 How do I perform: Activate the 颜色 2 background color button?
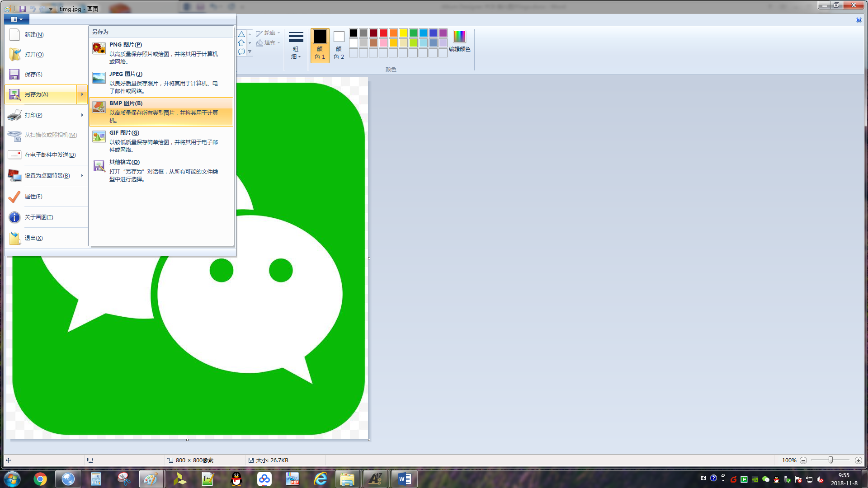click(339, 45)
